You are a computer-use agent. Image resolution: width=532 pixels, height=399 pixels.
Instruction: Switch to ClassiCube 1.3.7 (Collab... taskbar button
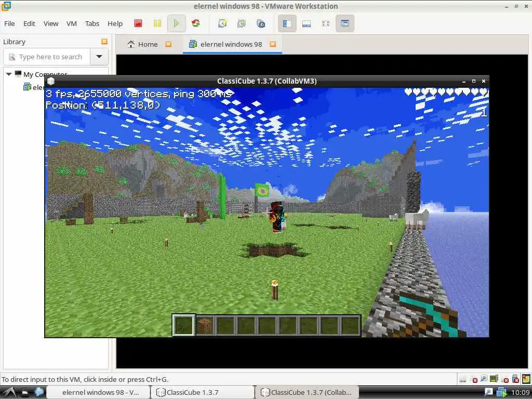pyautogui.click(x=307, y=392)
